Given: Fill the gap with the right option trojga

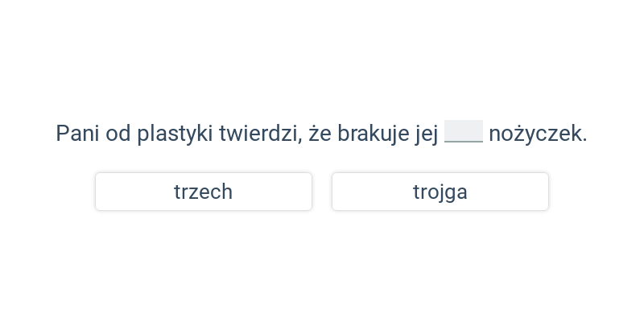Looking at the screenshot, I should coord(440,192).
